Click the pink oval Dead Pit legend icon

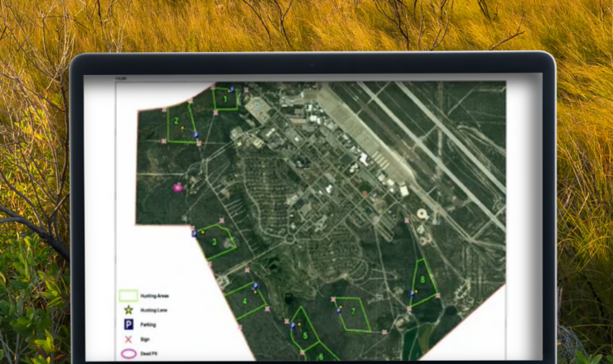tap(128, 354)
